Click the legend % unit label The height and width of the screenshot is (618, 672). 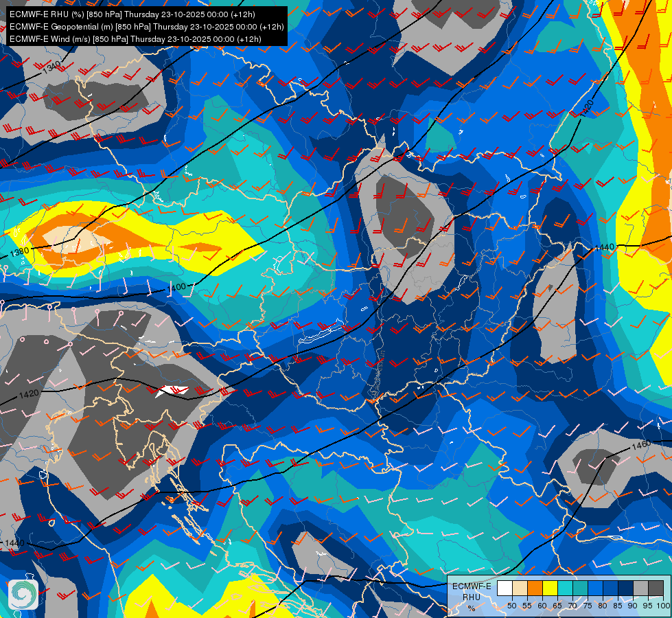(472, 608)
